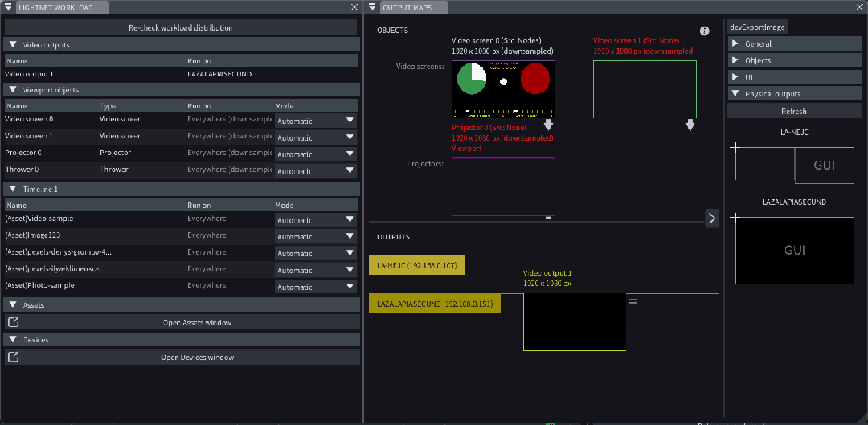This screenshot has width=868, height=425.
Task: Open Mode dropdown for Image123 asset
Action: coord(316,236)
